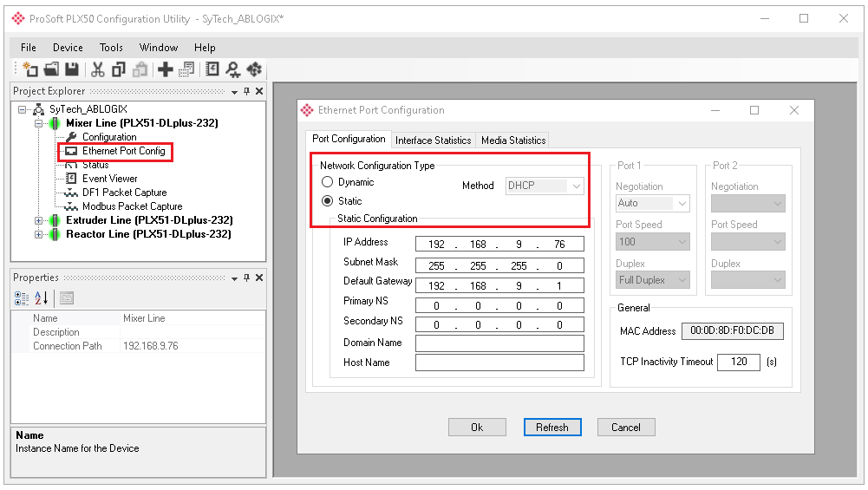868x490 pixels.
Task: Open the Device menu
Action: point(68,48)
